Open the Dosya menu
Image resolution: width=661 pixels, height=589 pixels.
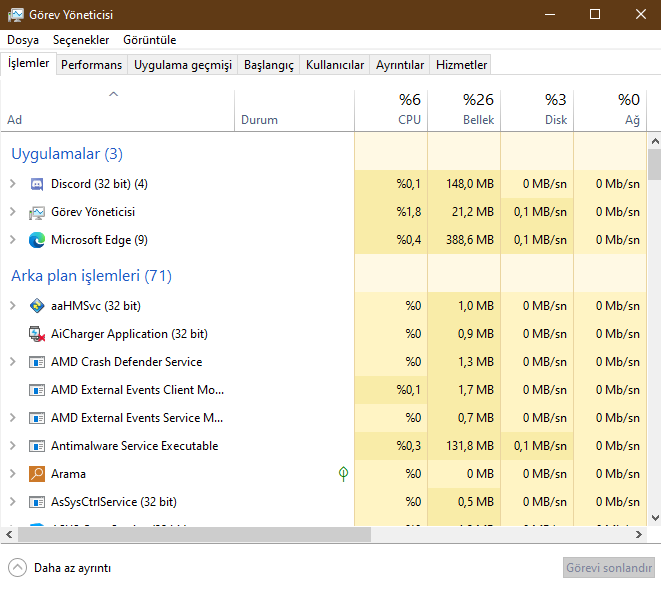tap(23, 40)
